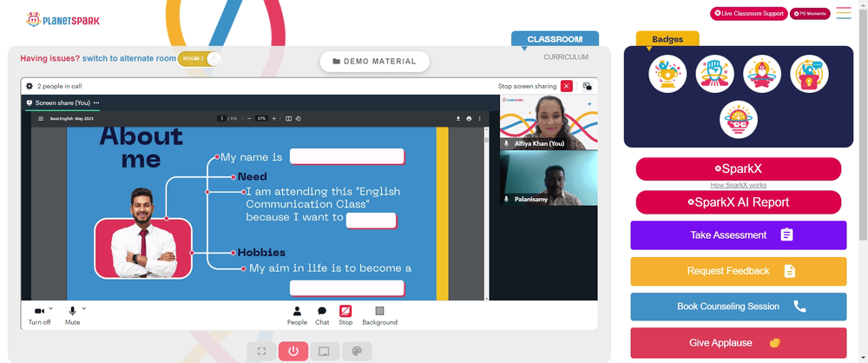The height and width of the screenshot is (363, 868).
Task: Click PS Moments button
Action: pos(810,13)
